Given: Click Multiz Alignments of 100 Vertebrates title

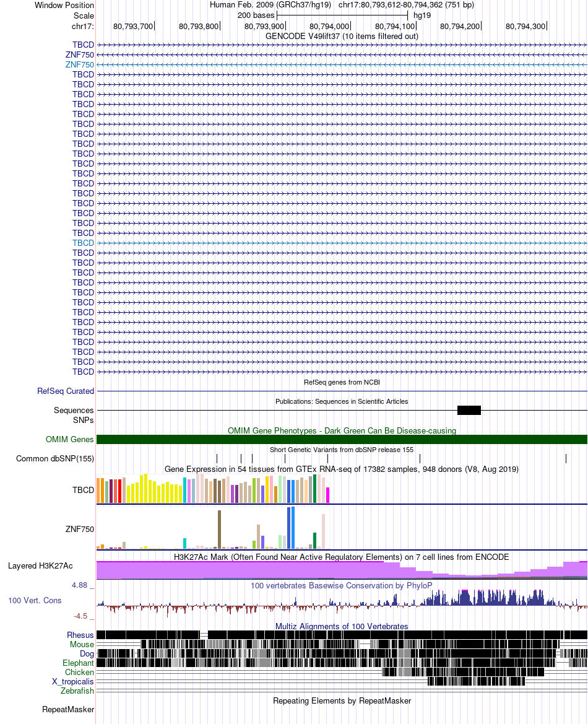Looking at the screenshot, I should click(x=342, y=627).
